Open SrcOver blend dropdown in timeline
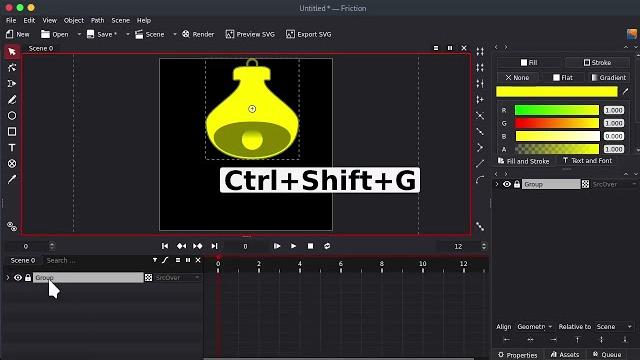The height and width of the screenshot is (360, 640). pos(178,278)
